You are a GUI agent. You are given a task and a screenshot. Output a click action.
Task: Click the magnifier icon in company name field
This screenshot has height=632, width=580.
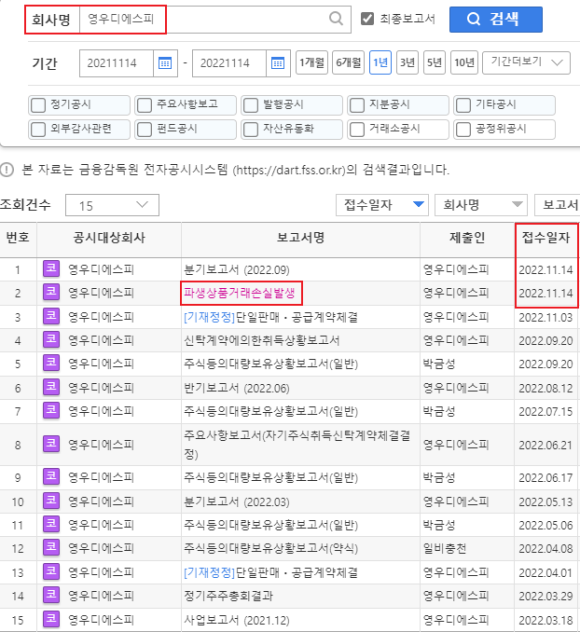click(x=336, y=19)
